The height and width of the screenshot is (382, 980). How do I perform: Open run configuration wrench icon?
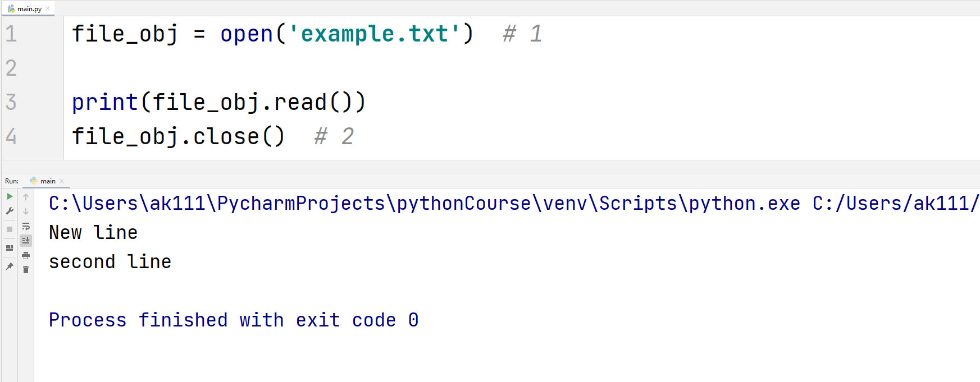tap(10, 211)
